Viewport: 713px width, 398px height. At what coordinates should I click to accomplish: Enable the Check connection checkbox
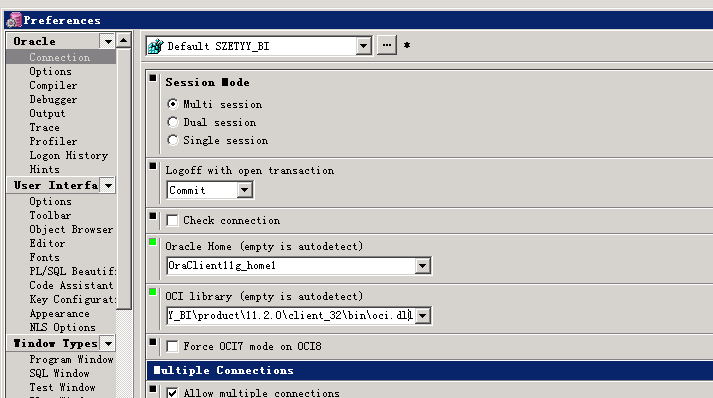pyautogui.click(x=172, y=221)
